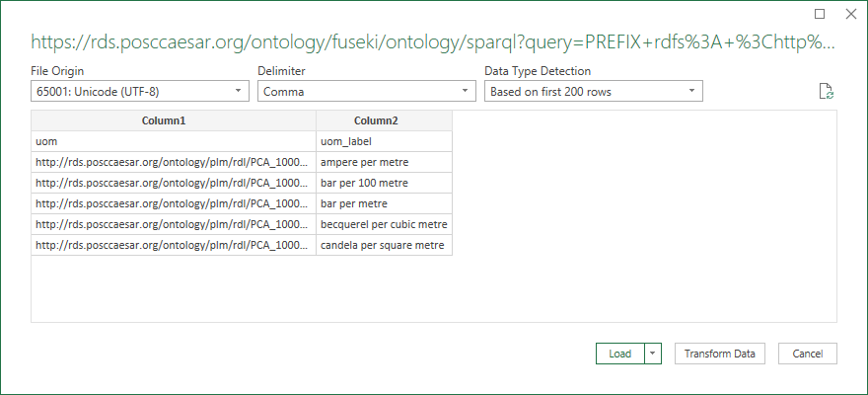Open the File Origin dropdown
The image size is (868, 395).
tap(140, 92)
